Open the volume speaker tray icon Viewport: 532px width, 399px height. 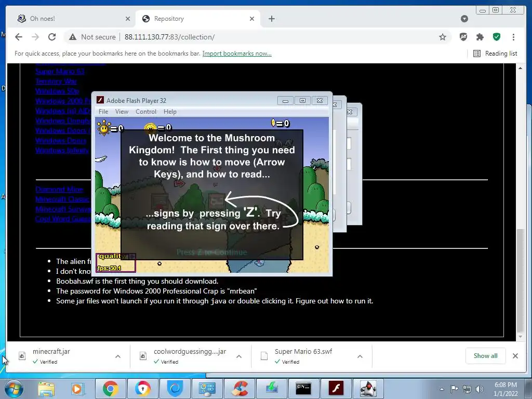(479, 389)
